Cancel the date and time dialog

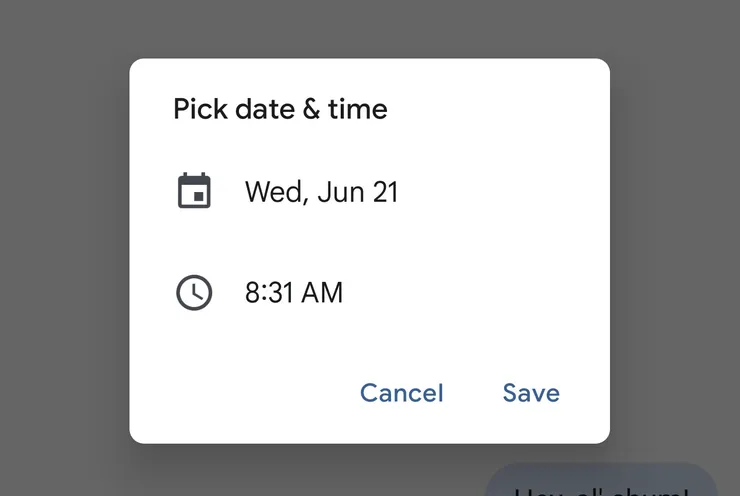pos(402,393)
